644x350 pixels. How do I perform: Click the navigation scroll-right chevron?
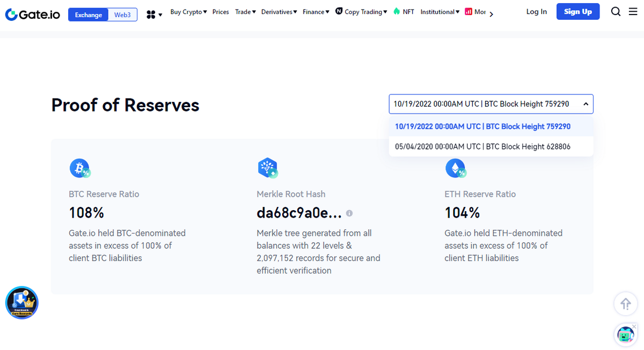(x=492, y=14)
